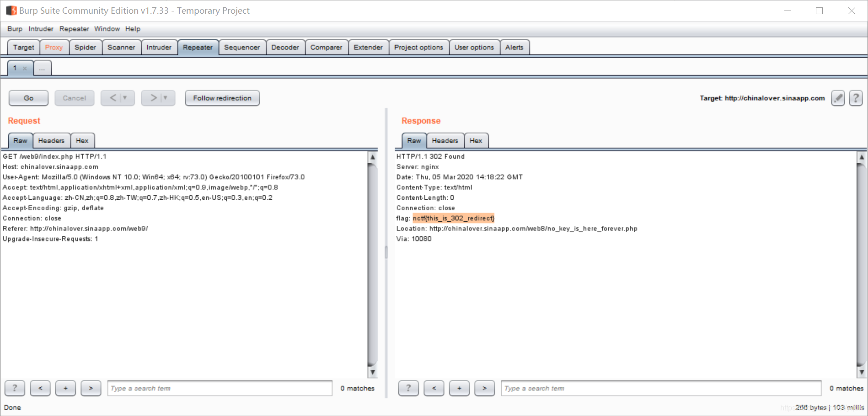Open the User options tab
Screen dimensions: 868x416
click(474, 47)
